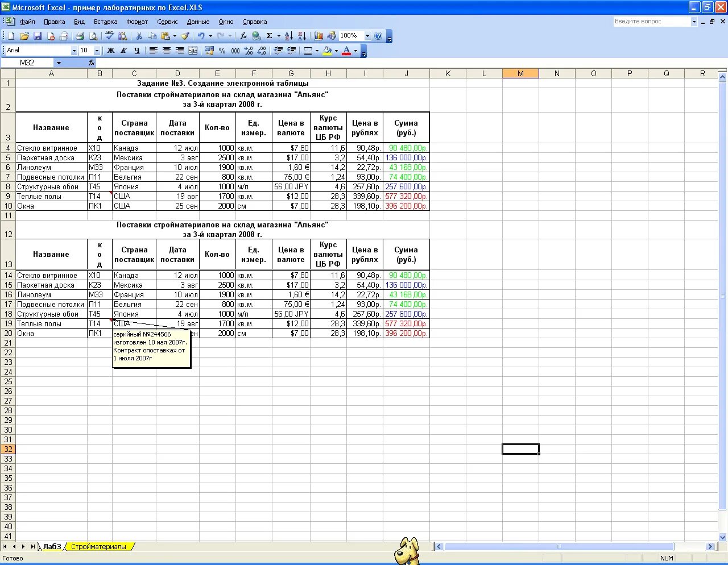The image size is (728, 565).
Task: Switch to the Стройматериалы sheet tab
Action: (x=99, y=546)
